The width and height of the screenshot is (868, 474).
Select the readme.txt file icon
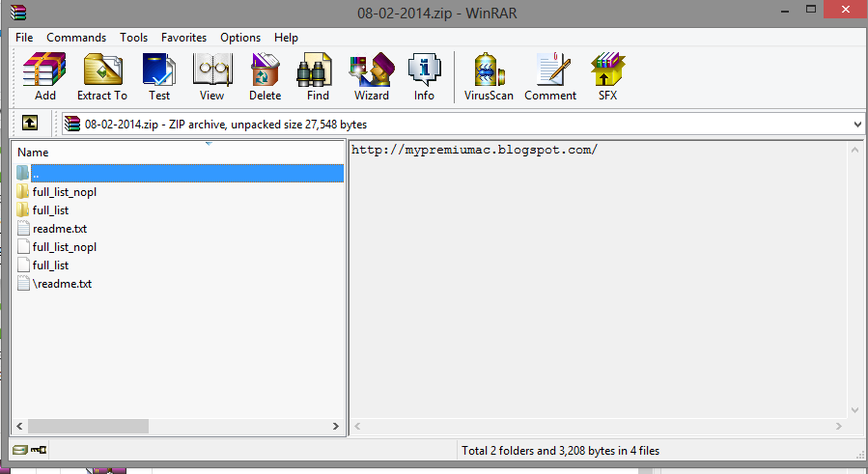pos(23,228)
